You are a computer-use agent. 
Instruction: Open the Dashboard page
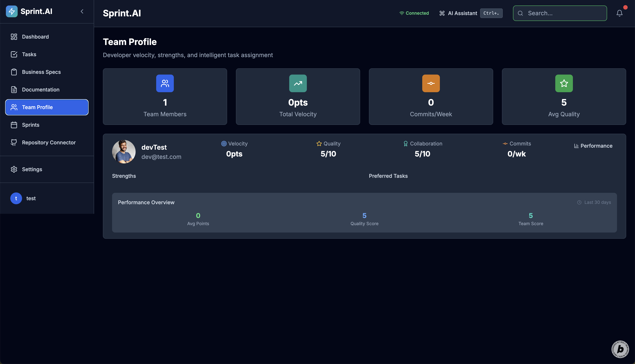point(35,37)
